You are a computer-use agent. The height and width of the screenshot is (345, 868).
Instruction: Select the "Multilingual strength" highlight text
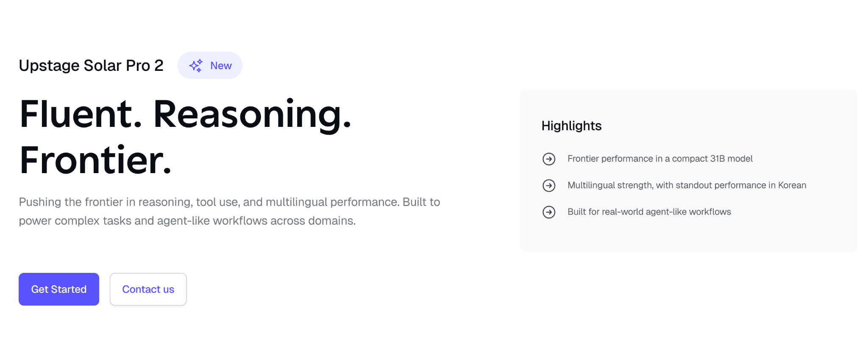(610, 185)
